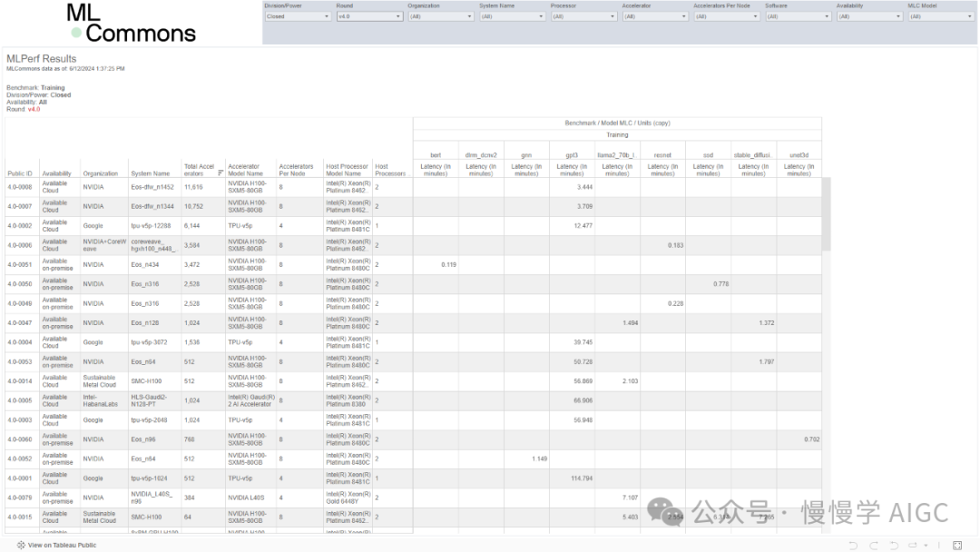980x552 pixels.
Task: Expand the Accelerators Per Node filter dropdown
Action: [x=726, y=17]
